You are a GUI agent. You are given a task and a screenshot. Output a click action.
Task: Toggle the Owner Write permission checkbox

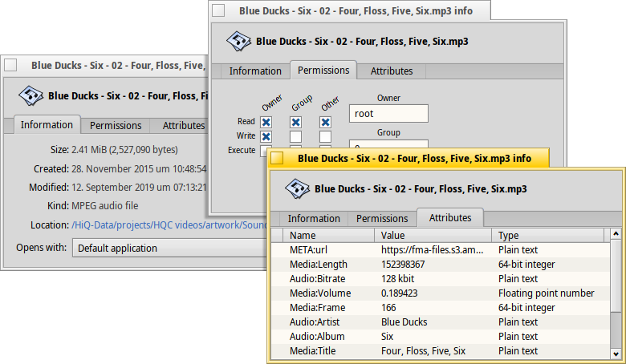(266, 136)
